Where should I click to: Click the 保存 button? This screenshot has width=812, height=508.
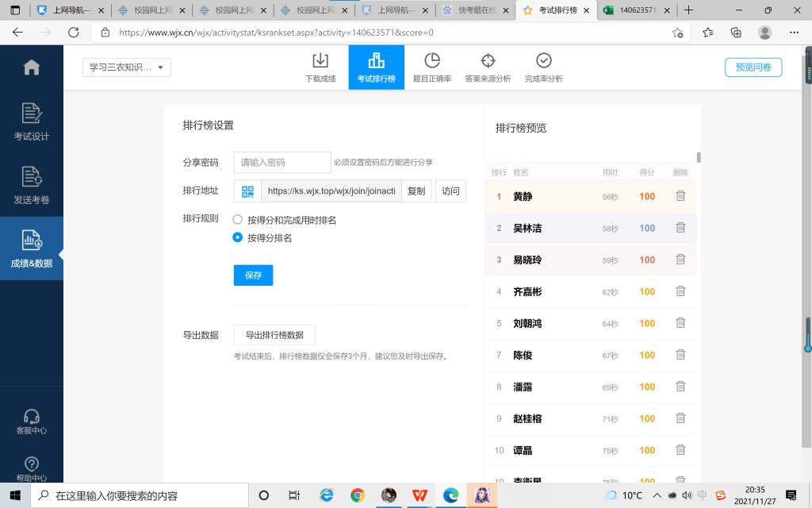pos(253,275)
